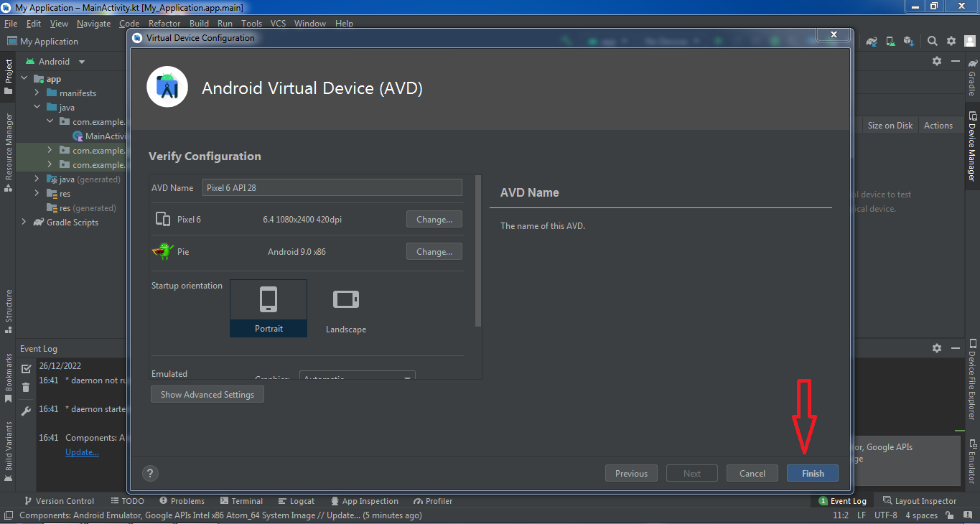This screenshot has width=980, height=524.
Task: Click Change for Pixel 6 device
Action: (x=434, y=219)
